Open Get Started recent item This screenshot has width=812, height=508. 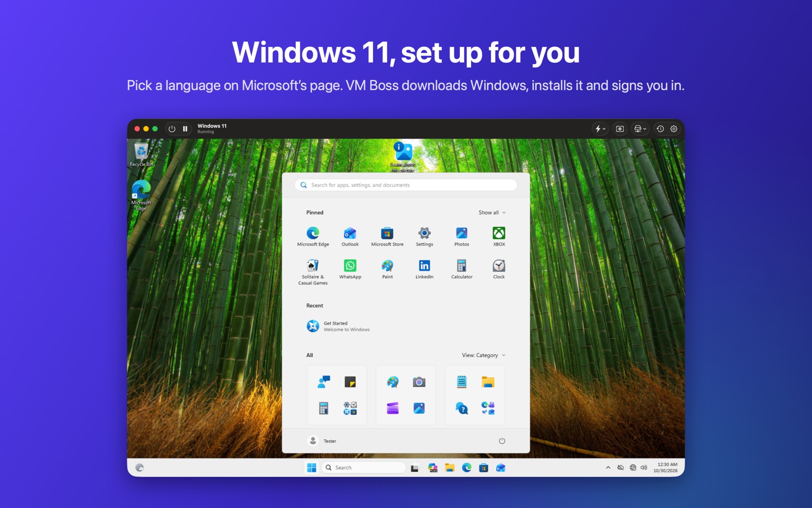tap(338, 326)
